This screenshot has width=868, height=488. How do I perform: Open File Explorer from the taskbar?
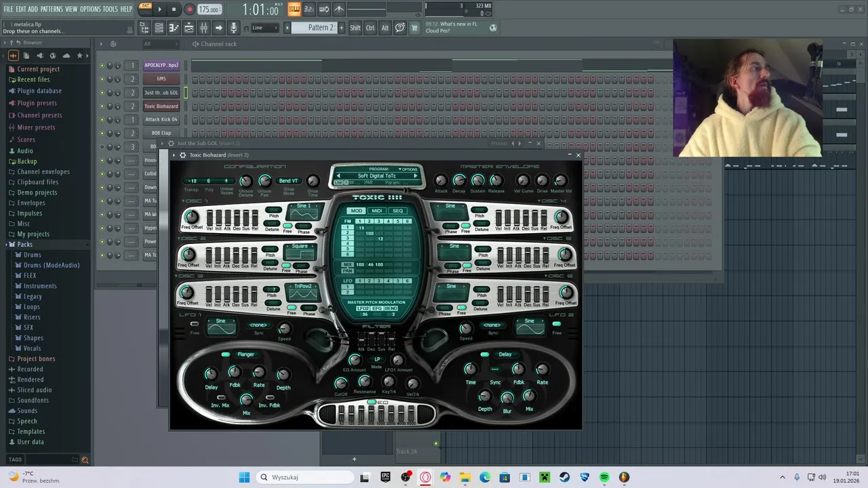pos(465,477)
